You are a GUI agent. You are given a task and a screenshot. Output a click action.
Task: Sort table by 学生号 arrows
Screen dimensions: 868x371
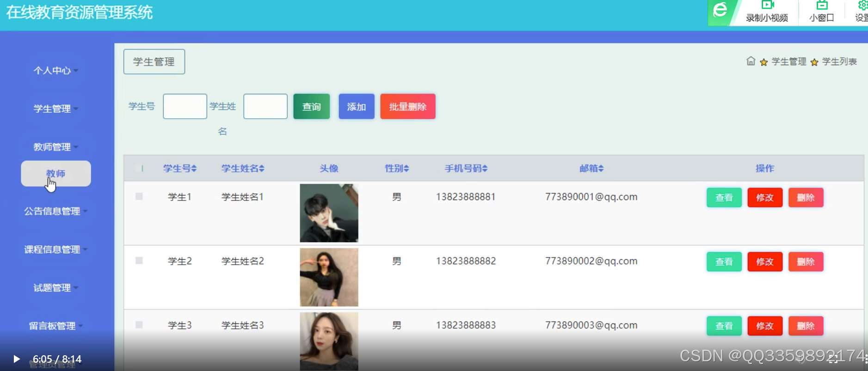click(x=194, y=169)
